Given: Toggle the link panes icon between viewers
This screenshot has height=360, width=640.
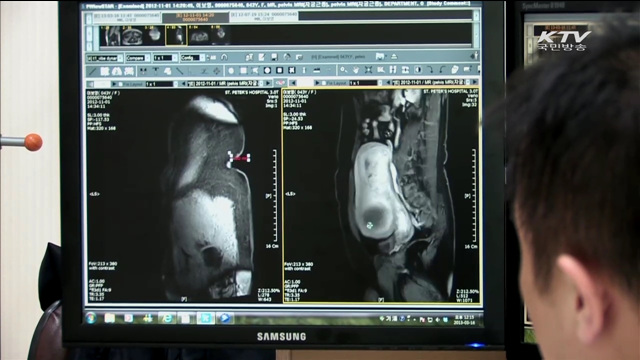Looking at the screenshot, I should (x=280, y=83).
